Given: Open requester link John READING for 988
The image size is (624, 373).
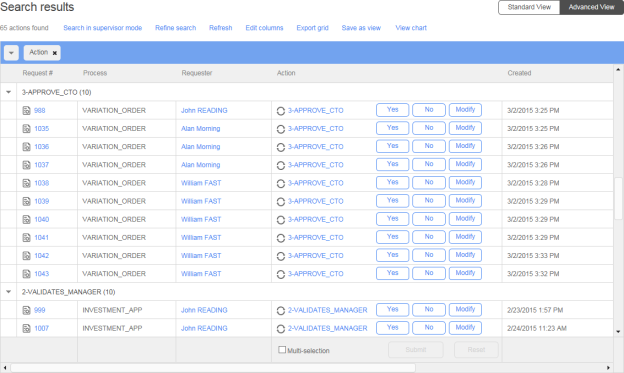Looking at the screenshot, I should [204, 111].
